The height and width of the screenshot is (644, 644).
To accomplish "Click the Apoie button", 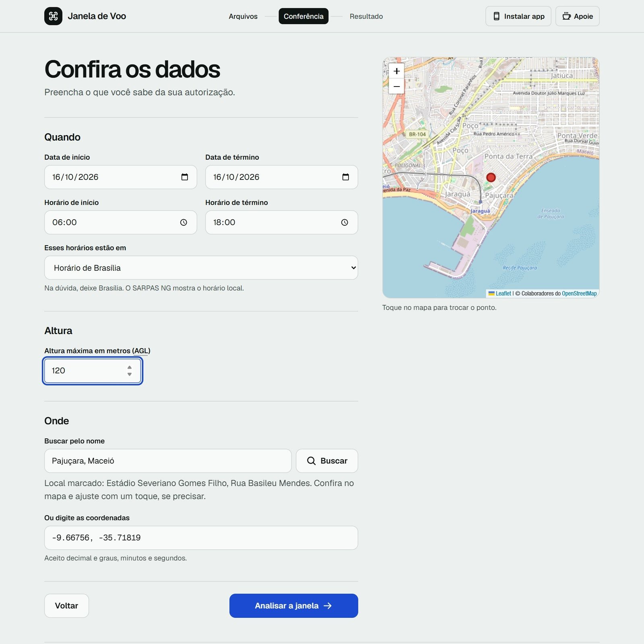I will click(578, 16).
